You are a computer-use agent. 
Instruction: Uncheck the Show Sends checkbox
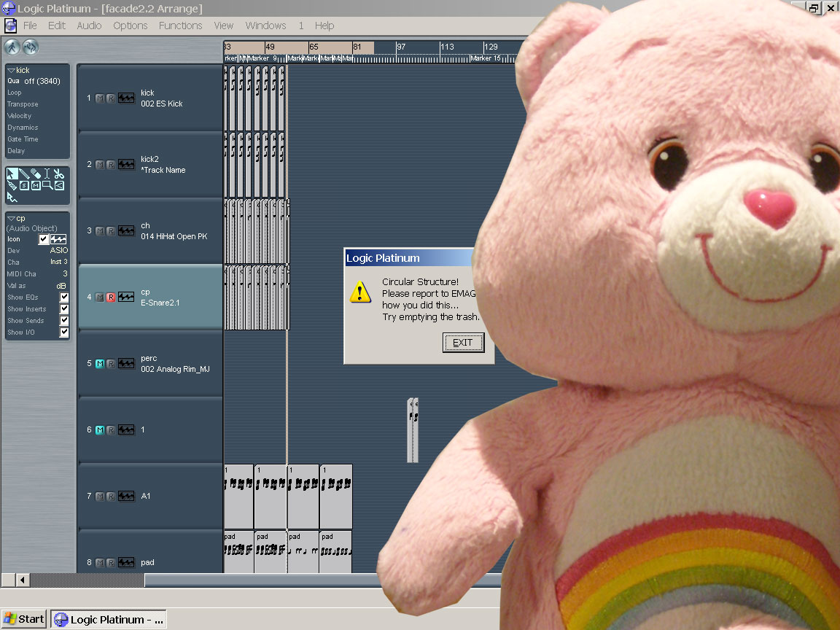(x=64, y=321)
